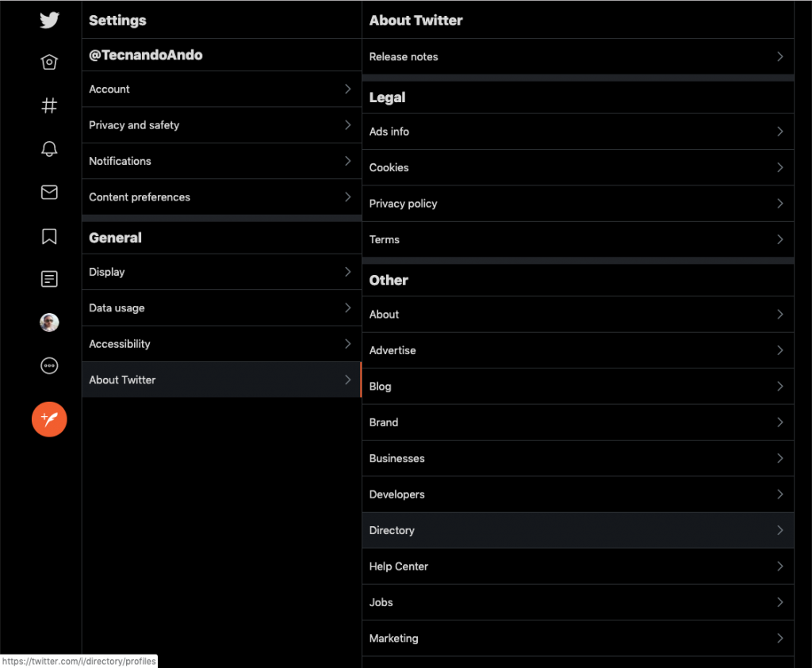812x668 pixels.
Task: Open Release notes link
Action: click(578, 56)
